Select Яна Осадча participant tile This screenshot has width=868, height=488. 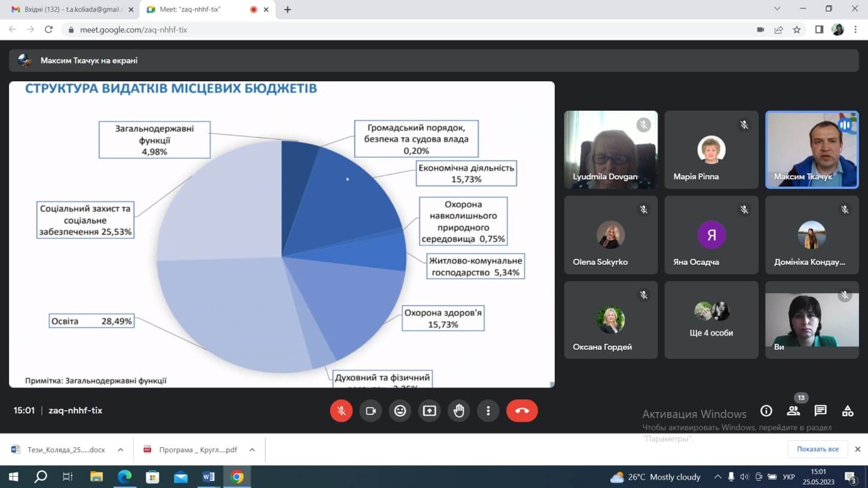coord(711,235)
